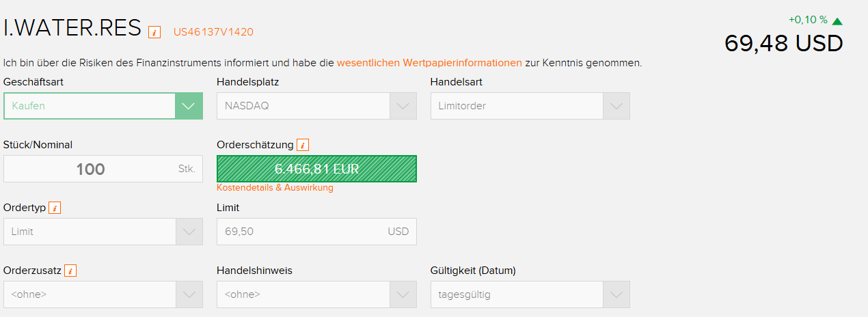The image size is (868, 317).
Task: Click the +0,10 % change value
Action: tap(808, 20)
